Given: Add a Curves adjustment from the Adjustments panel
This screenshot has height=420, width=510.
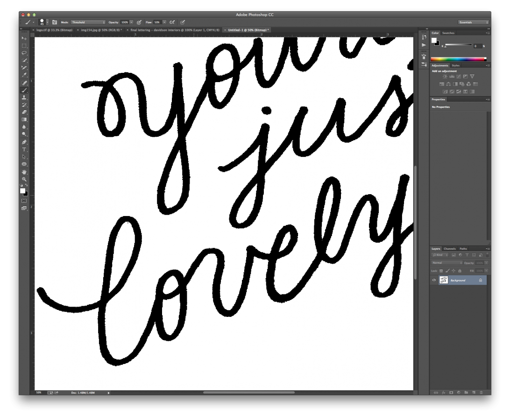Looking at the screenshot, I should [x=459, y=76].
